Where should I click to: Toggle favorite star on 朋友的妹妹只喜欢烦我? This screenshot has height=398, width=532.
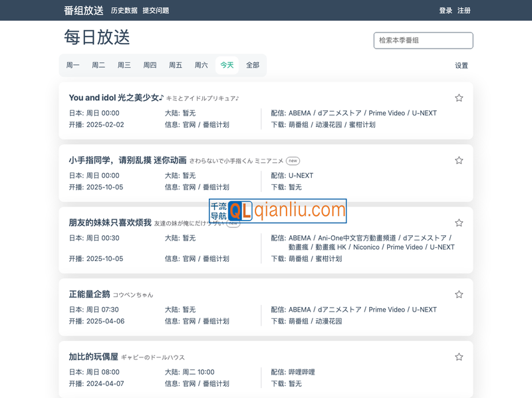pyautogui.click(x=458, y=223)
